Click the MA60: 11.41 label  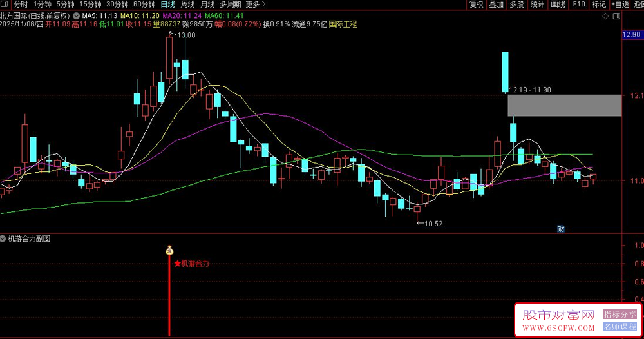(x=224, y=16)
